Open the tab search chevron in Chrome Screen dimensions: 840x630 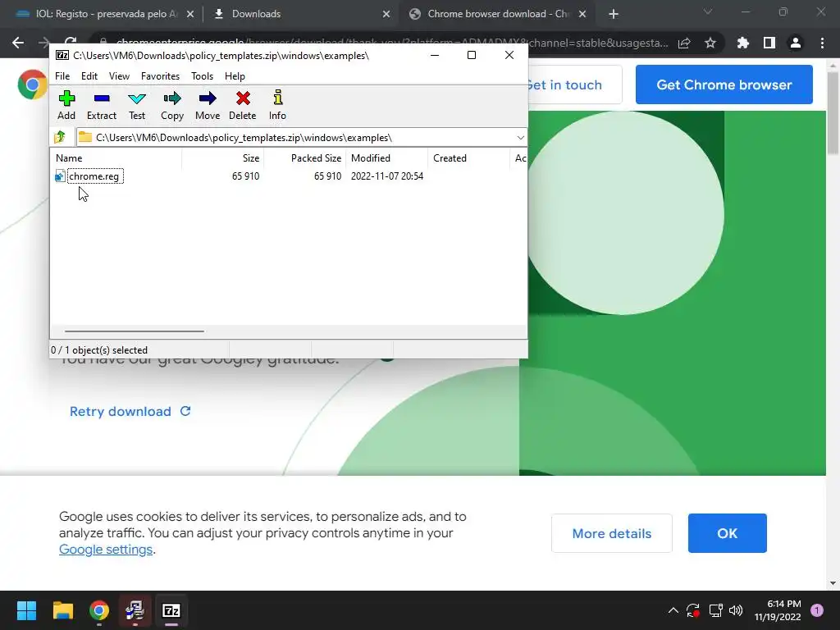point(708,11)
